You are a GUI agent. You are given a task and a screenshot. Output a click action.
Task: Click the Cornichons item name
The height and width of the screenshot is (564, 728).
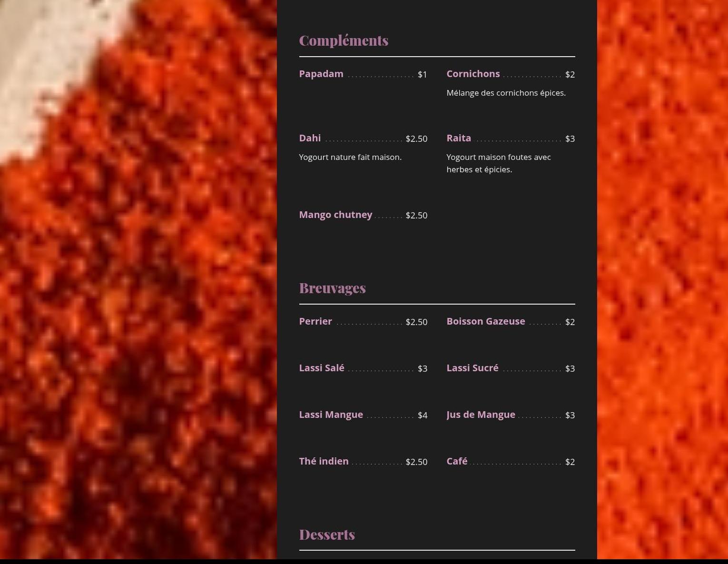pos(473,74)
